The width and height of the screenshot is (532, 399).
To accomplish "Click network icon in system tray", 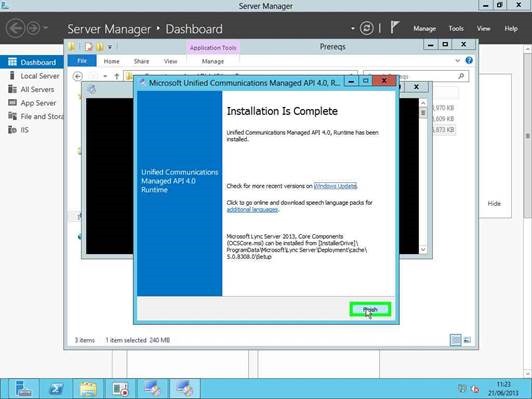I will (462, 388).
